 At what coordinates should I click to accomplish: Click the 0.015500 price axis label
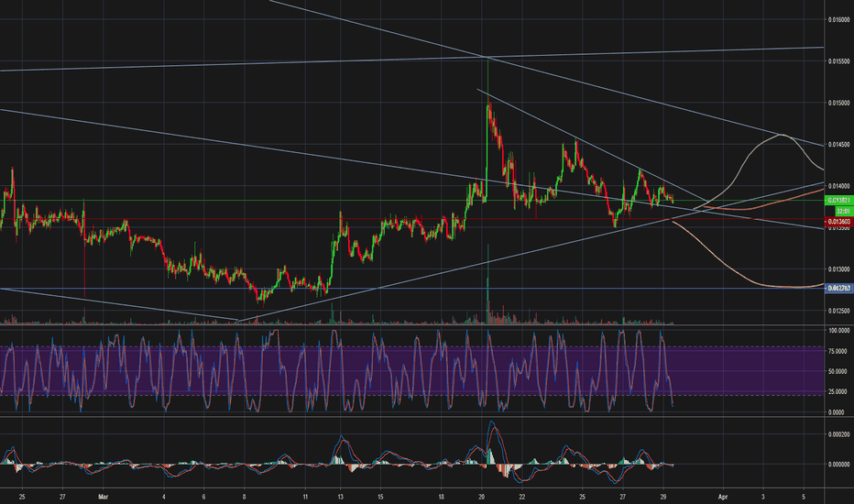tap(838, 61)
